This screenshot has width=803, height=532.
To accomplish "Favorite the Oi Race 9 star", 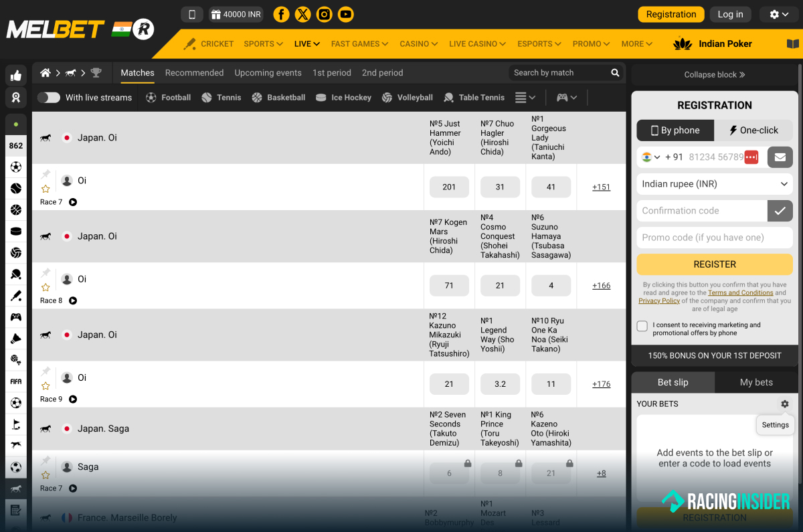I will (x=46, y=386).
